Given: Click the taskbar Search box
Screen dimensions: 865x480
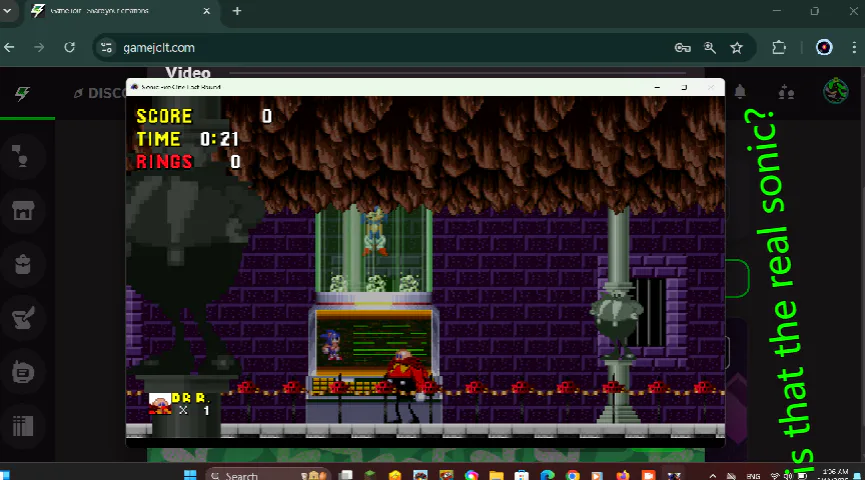Looking at the screenshot, I should click(268, 475).
